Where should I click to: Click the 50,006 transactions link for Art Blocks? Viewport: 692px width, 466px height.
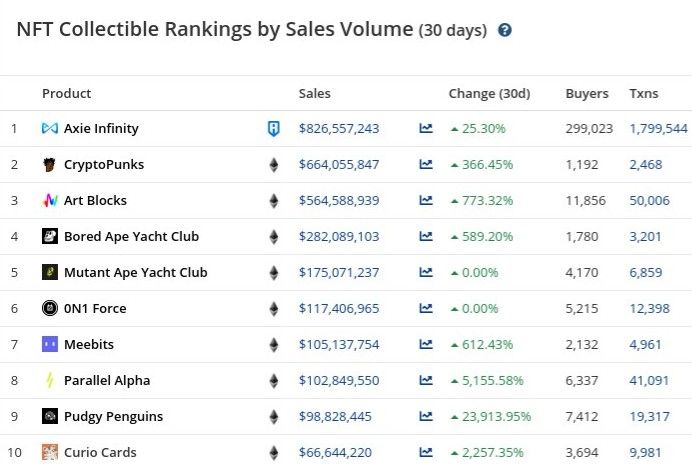click(x=650, y=201)
